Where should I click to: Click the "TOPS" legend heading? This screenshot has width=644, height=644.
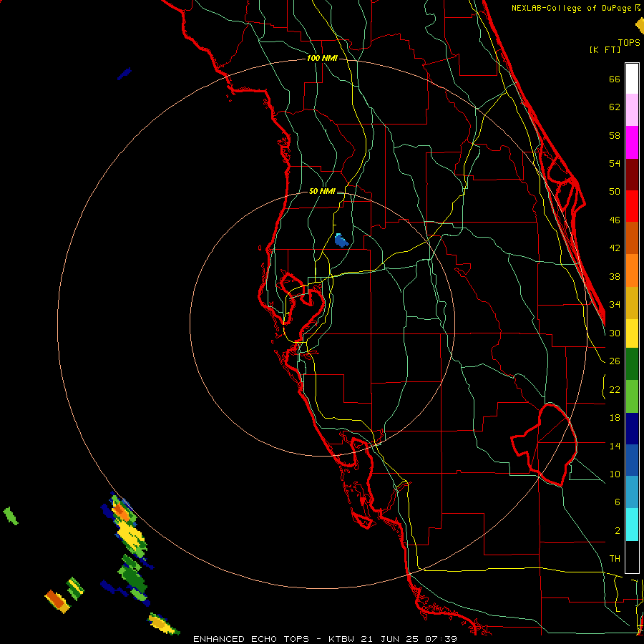(x=629, y=42)
